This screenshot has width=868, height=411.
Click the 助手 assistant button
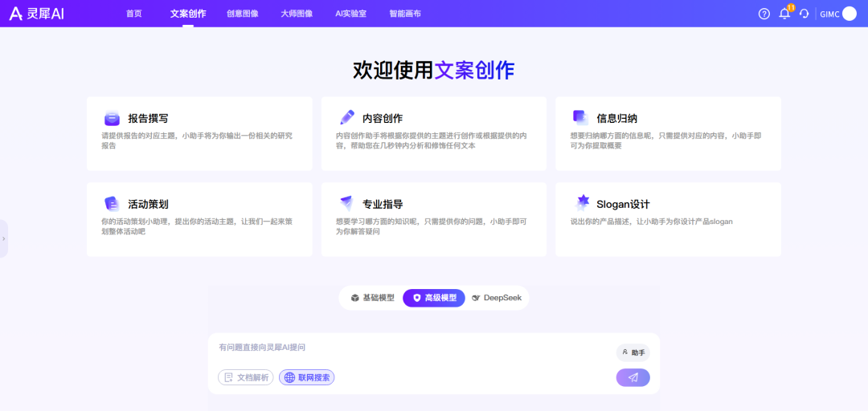(x=633, y=352)
